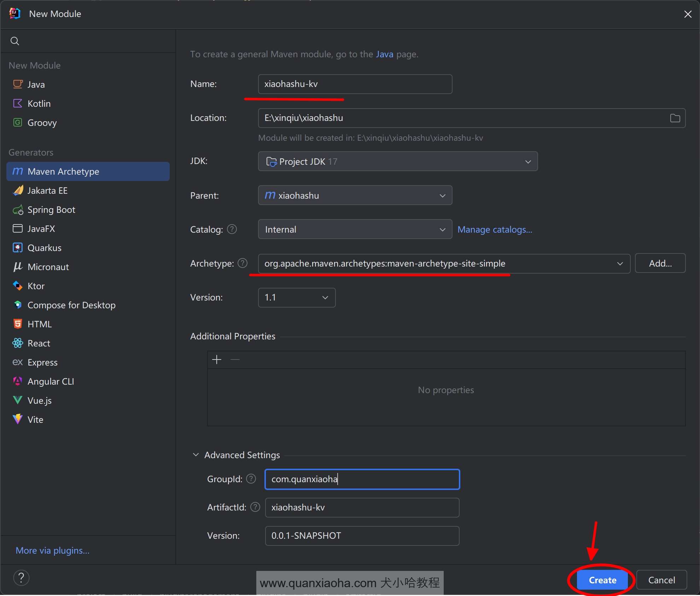Choose the Quarkus generator
The height and width of the screenshot is (596, 700).
(44, 248)
